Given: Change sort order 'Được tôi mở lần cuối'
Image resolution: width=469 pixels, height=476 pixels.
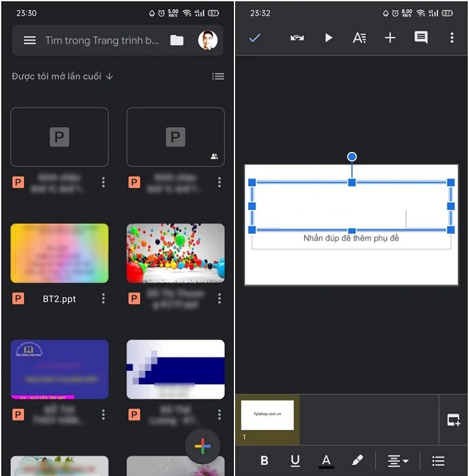Looking at the screenshot, I should tap(62, 76).
